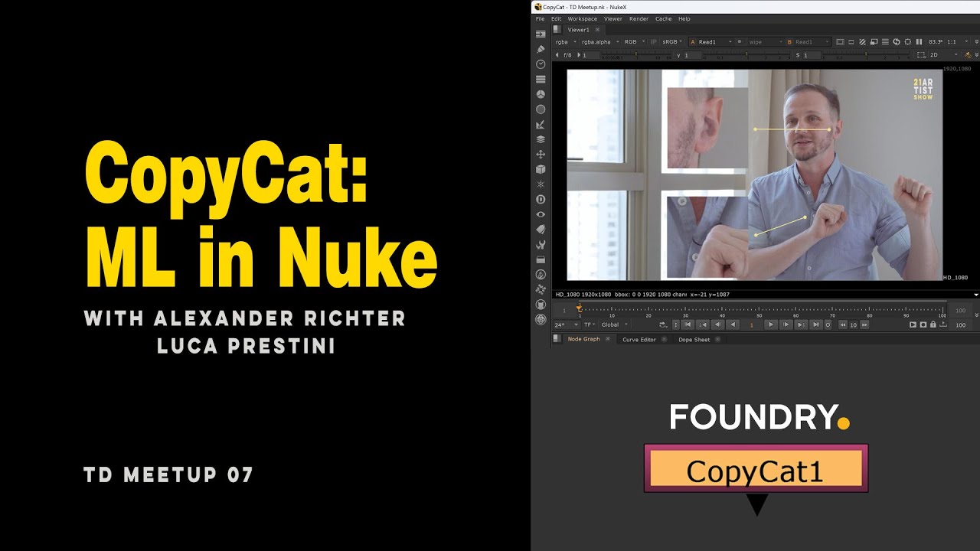Viewport: 980px width, 551px height.
Task: Open the Views nodes eye icon
Action: [x=541, y=214]
